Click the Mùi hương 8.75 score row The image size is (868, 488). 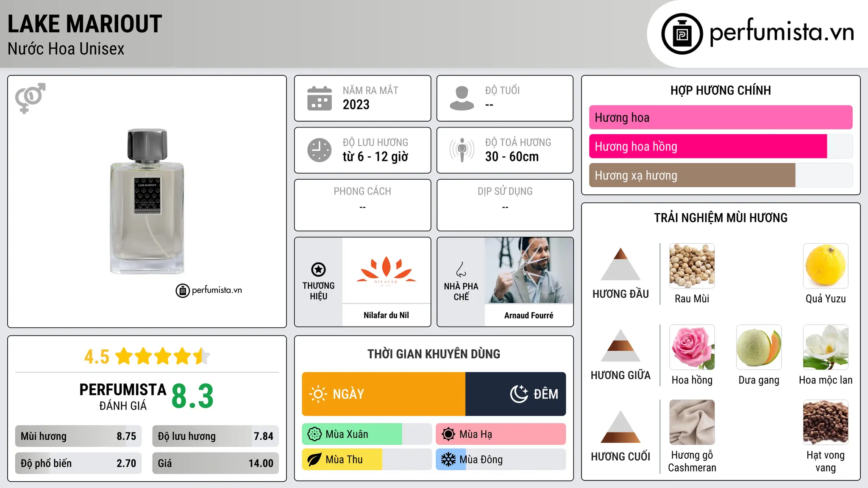(x=78, y=436)
